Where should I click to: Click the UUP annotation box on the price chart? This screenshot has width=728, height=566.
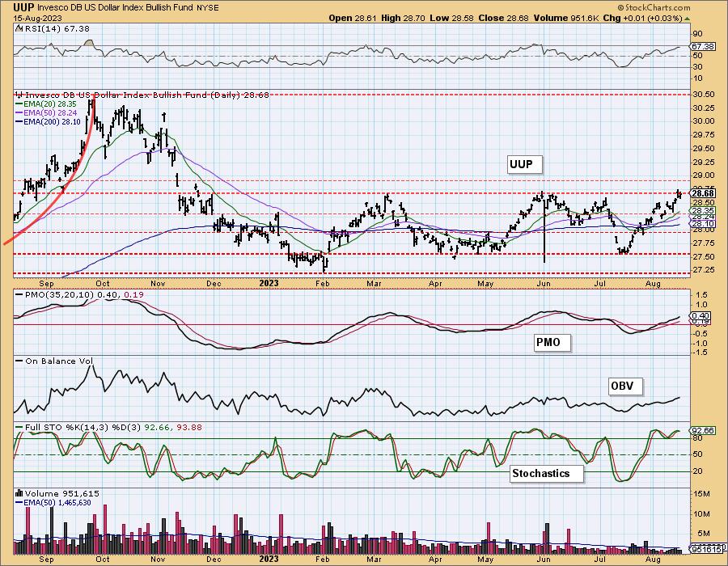[525, 164]
